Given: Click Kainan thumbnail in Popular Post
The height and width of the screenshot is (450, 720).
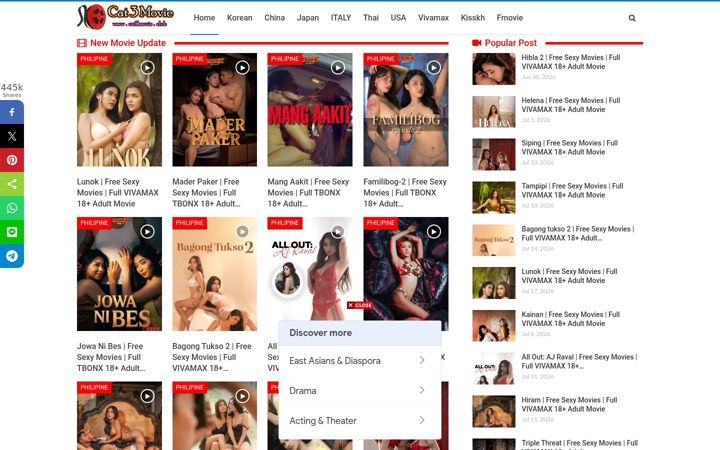Looking at the screenshot, I should (494, 326).
